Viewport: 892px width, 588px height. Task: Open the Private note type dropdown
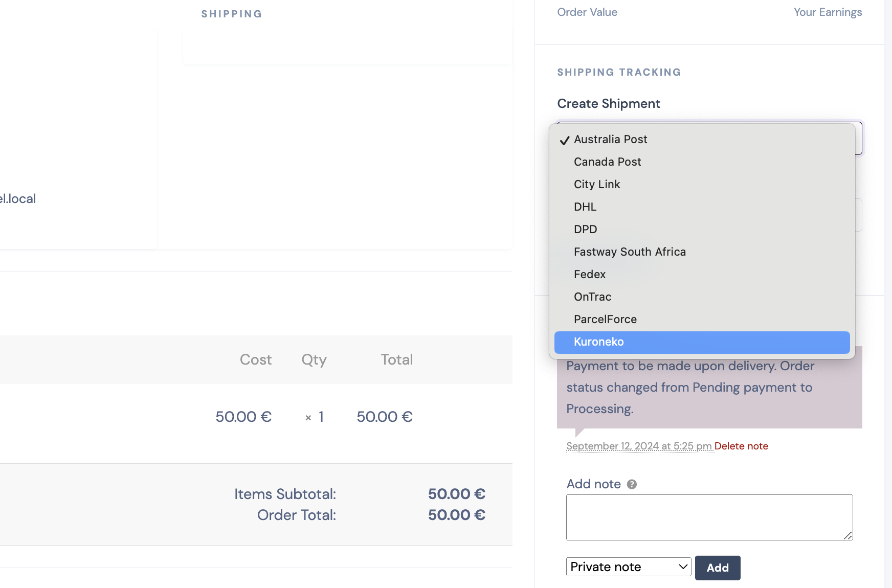(x=629, y=567)
